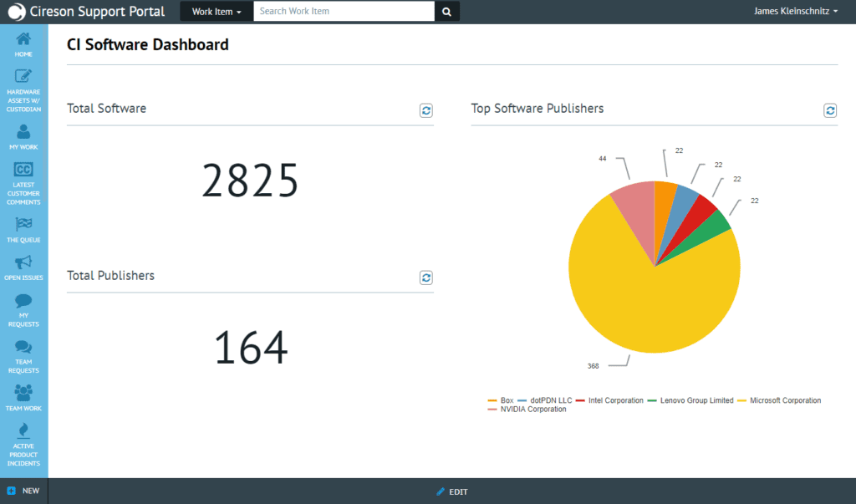Refresh the Top Software Publishers chart
The height and width of the screenshot is (504, 856).
tap(830, 111)
